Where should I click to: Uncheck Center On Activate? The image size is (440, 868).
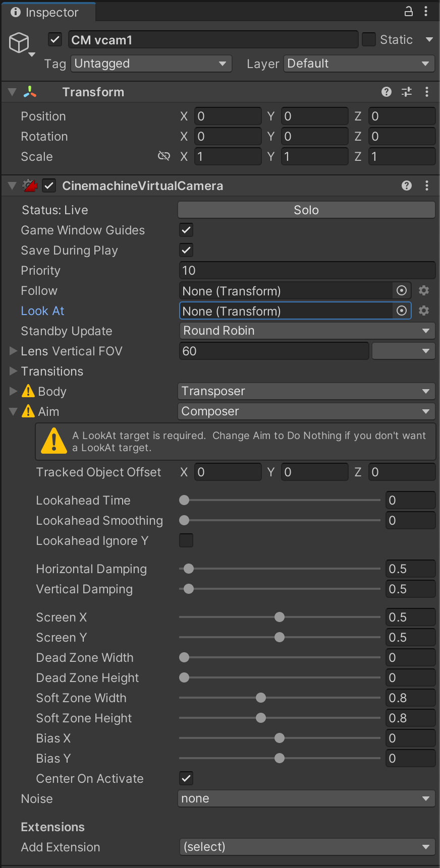coord(186,778)
